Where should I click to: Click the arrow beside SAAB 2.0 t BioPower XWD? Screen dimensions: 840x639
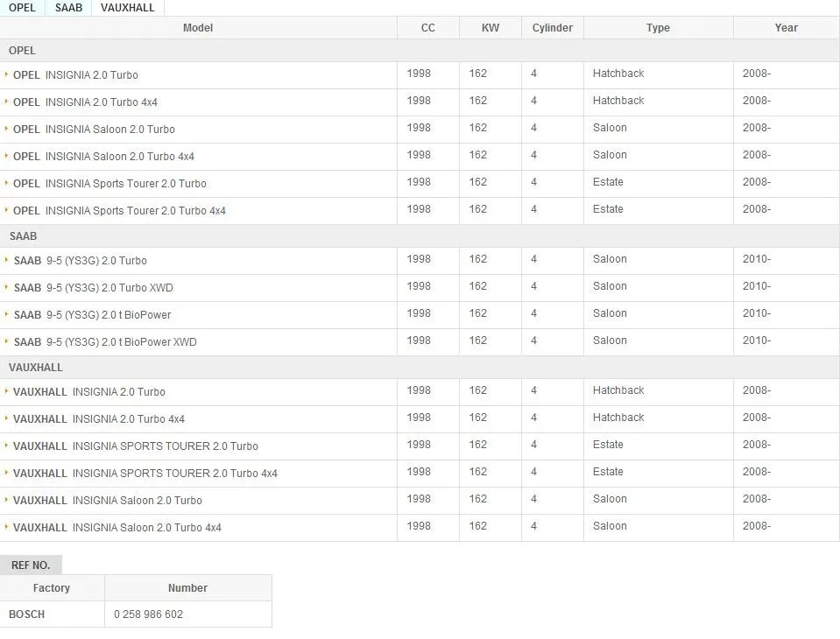[6, 341]
